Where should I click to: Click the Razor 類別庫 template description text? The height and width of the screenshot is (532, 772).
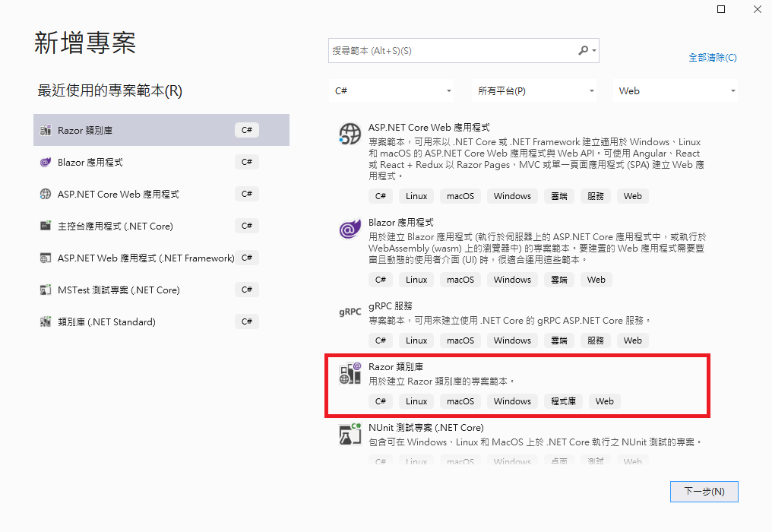tap(441, 382)
